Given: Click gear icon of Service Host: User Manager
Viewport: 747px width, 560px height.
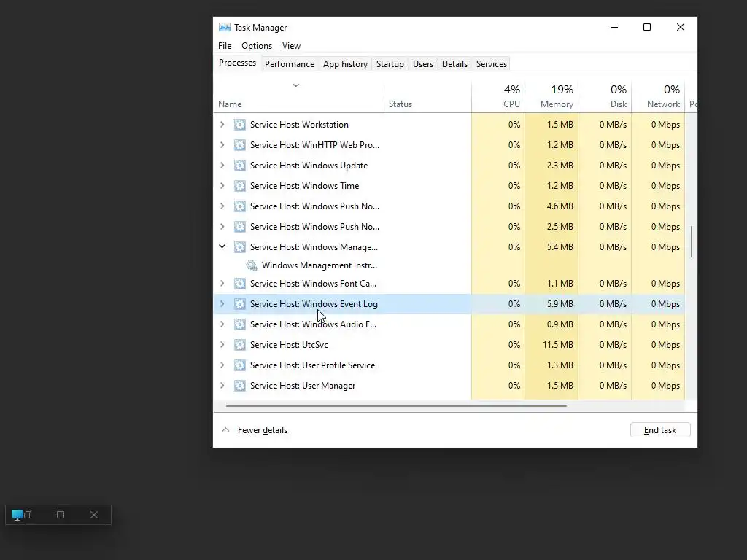Looking at the screenshot, I should pyautogui.click(x=239, y=386).
